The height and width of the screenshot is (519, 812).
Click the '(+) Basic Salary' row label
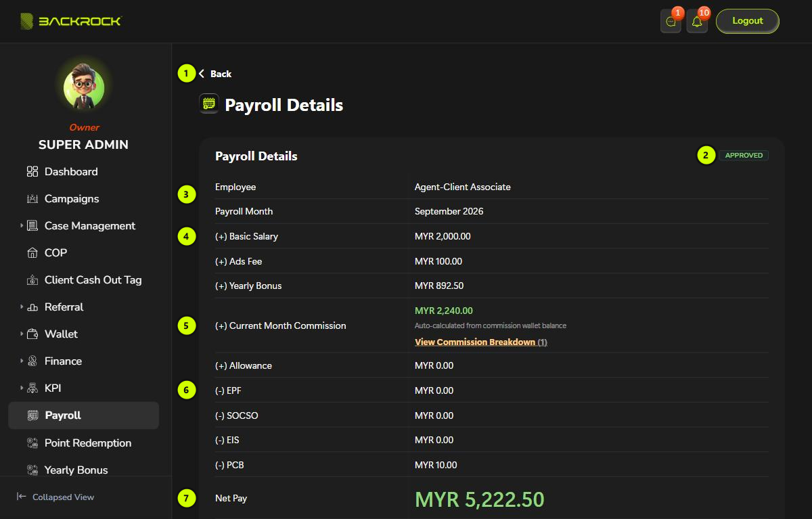click(247, 236)
